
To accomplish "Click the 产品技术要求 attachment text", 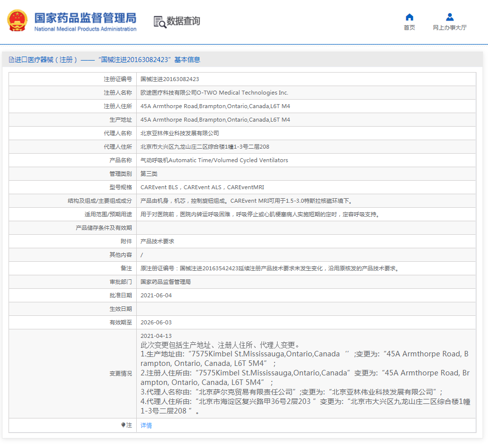I will click(x=157, y=241).
